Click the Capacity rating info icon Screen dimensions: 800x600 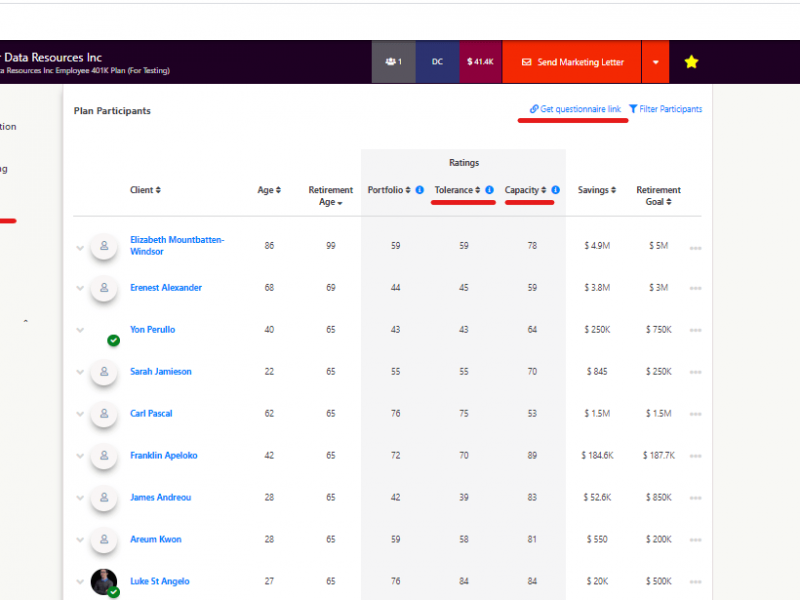pos(555,190)
